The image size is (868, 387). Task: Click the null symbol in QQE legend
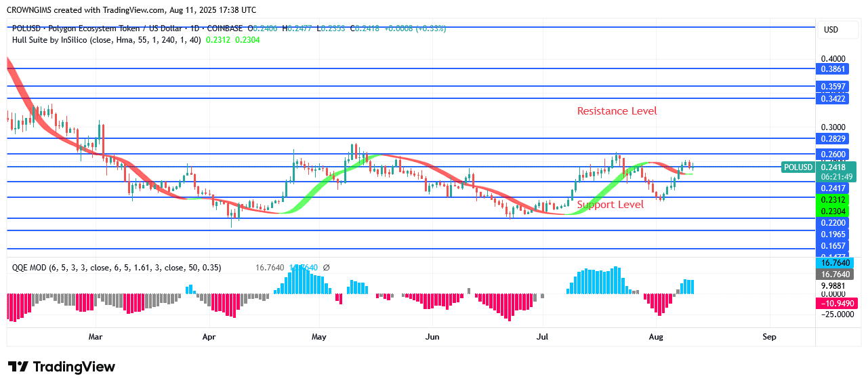(x=326, y=268)
